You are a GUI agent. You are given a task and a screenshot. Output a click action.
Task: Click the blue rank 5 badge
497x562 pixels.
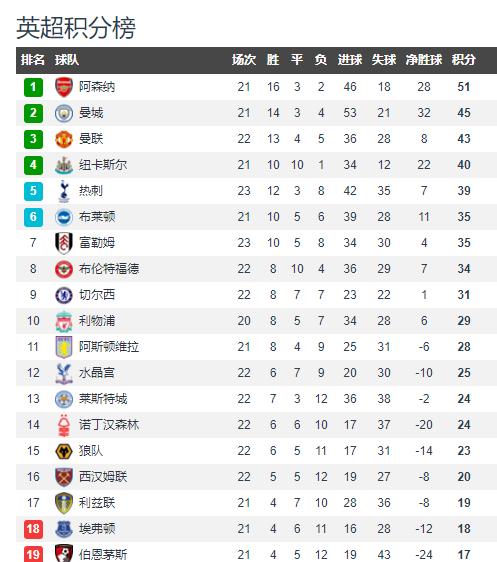point(33,191)
